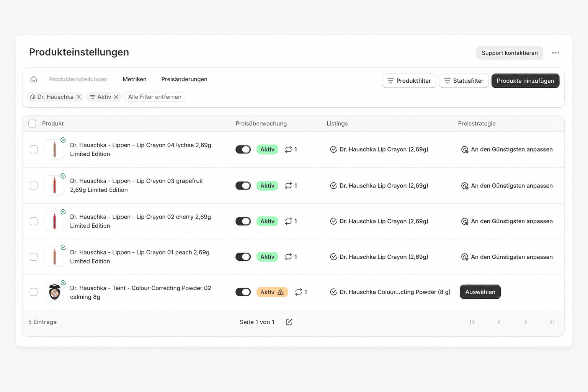
Task: Switch to the Produkteinstellungen tab
Action: pos(78,79)
